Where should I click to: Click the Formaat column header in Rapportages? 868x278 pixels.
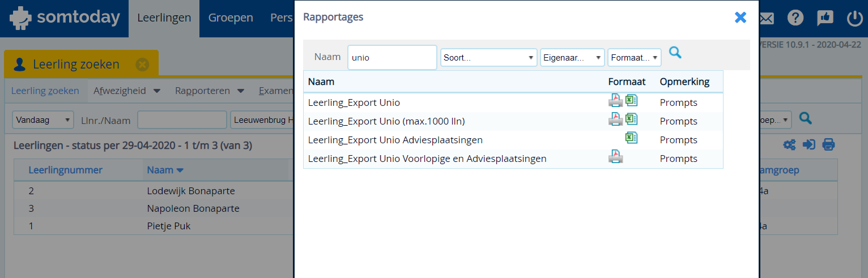627,82
